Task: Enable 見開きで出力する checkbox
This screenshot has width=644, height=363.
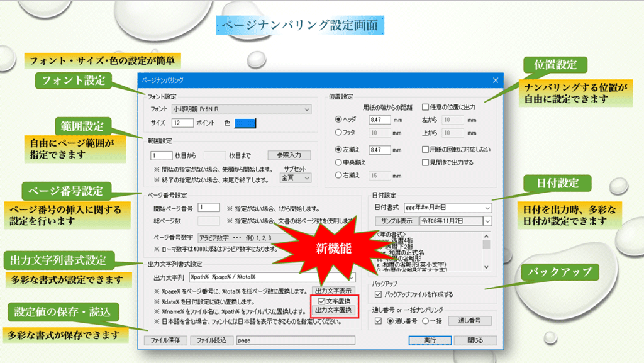Action: pyautogui.click(x=426, y=162)
